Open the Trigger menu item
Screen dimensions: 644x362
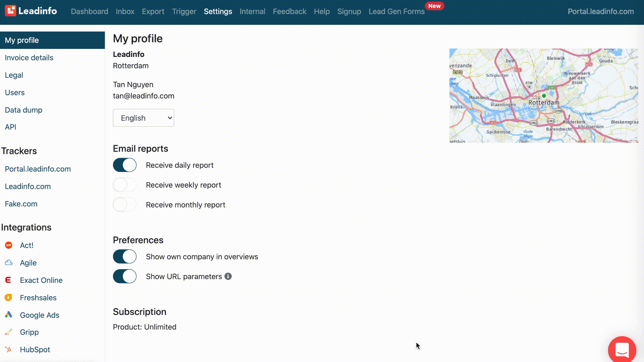184,11
